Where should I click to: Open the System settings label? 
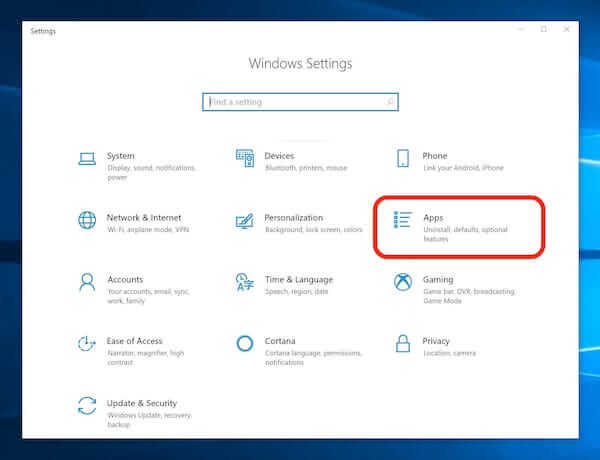(121, 156)
